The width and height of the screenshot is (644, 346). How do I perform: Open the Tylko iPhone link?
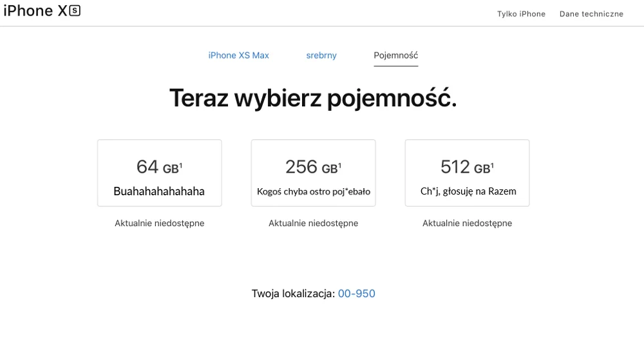tap(521, 14)
